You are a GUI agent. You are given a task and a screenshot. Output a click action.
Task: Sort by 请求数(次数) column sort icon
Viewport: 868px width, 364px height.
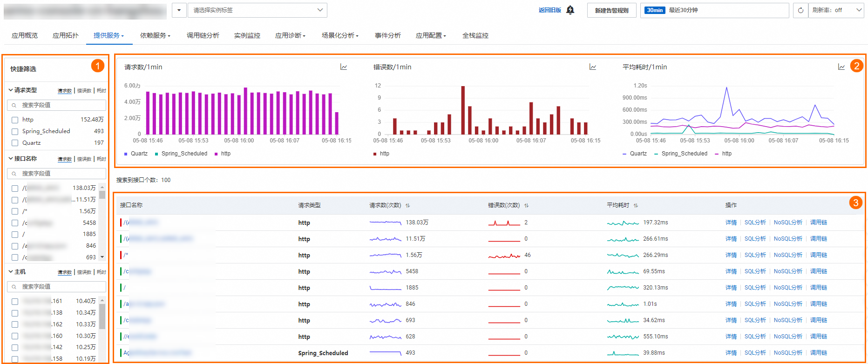tap(407, 205)
